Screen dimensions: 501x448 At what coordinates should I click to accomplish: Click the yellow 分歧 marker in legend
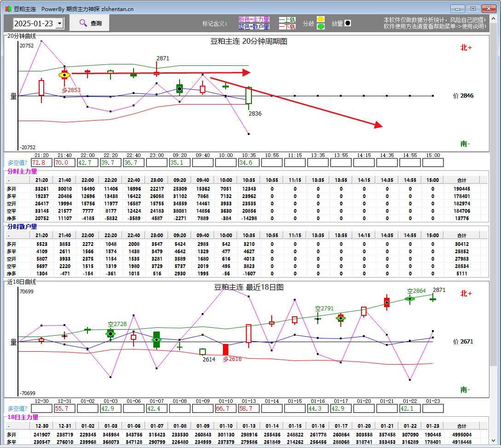(x=320, y=19)
